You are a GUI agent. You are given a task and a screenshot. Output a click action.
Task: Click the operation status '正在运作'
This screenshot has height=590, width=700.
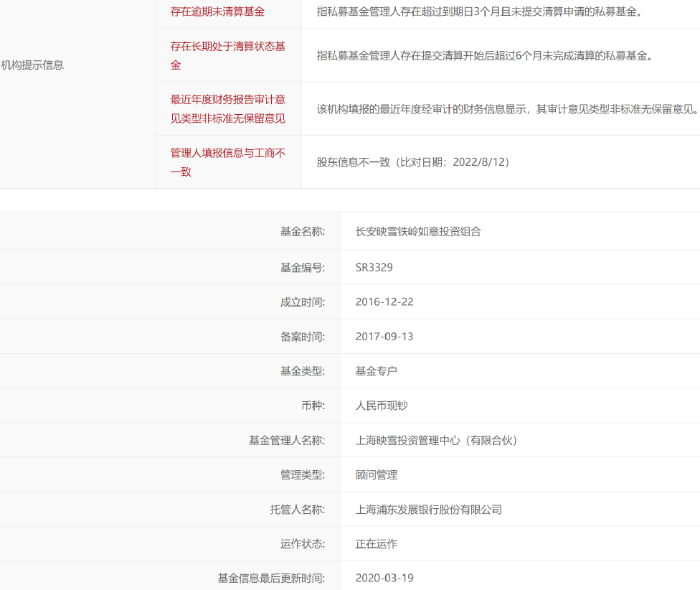click(x=376, y=543)
